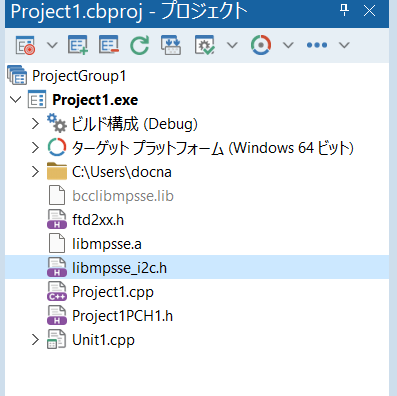The image size is (397, 396).
Task: Select Project1PCH1.h file
Action: pos(122,316)
